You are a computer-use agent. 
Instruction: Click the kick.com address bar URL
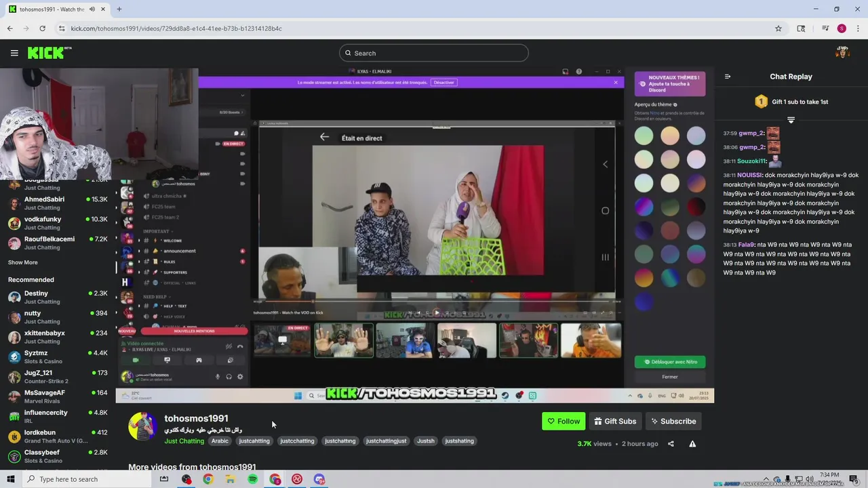click(176, 28)
